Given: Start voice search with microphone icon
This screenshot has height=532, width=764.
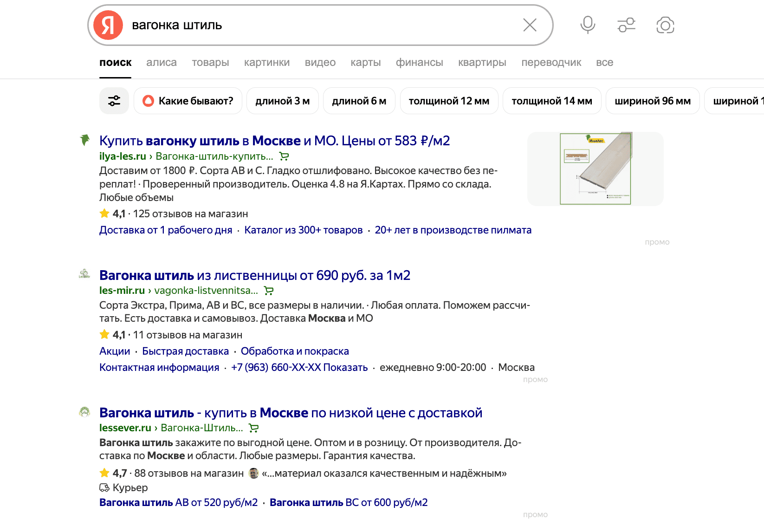Looking at the screenshot, I should coord(588,25).
